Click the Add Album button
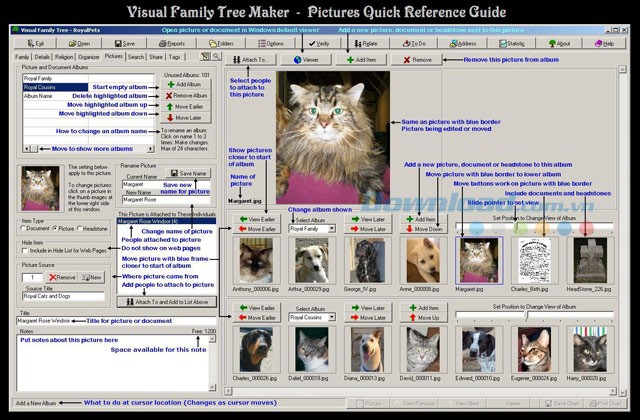 pos(186,84)
